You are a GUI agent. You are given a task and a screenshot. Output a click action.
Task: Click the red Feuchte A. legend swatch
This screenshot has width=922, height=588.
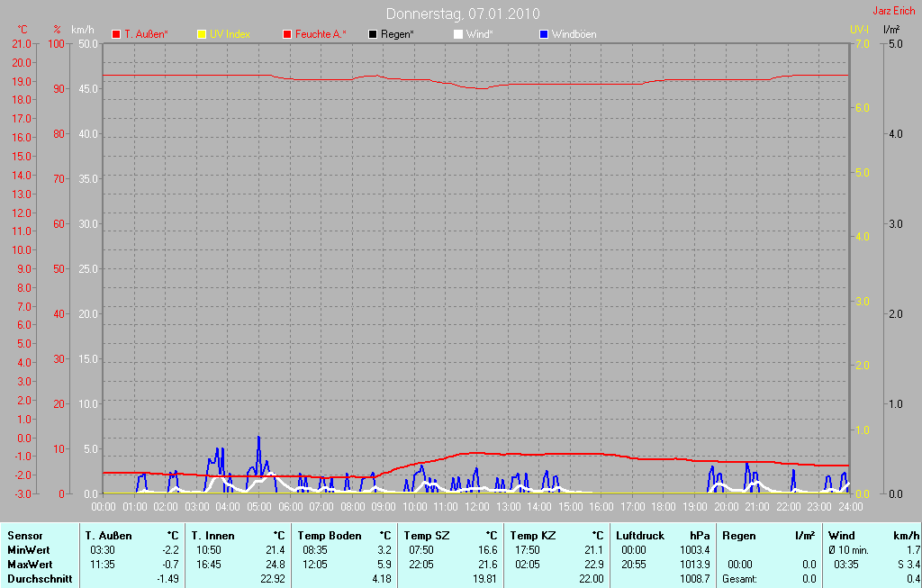click(x=287, y=34)
